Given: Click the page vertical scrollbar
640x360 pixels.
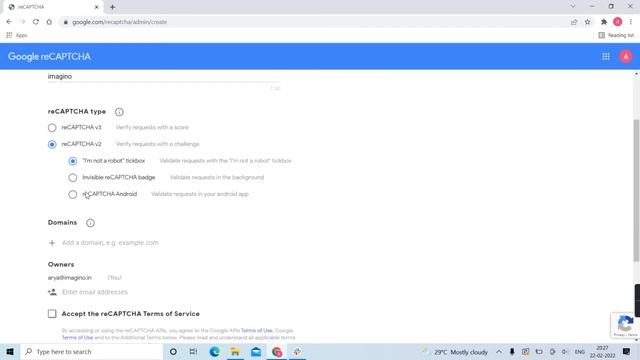Looking at the screenshot, I should tap(636, 190).
